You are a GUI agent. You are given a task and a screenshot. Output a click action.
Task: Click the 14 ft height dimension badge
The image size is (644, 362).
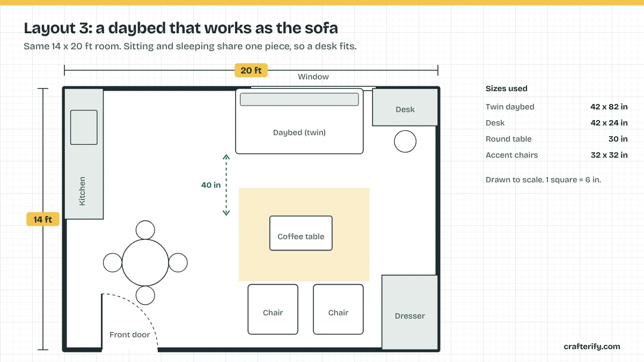click(43, 219)
